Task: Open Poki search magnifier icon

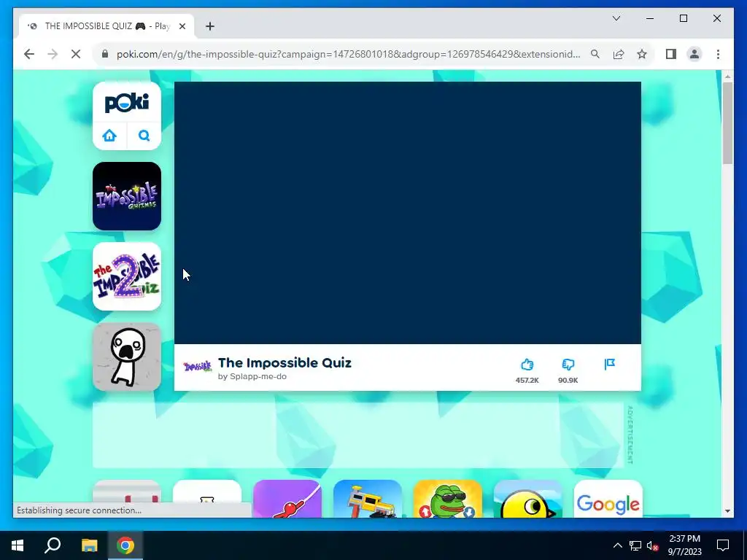Action: (x=144, y=136)
